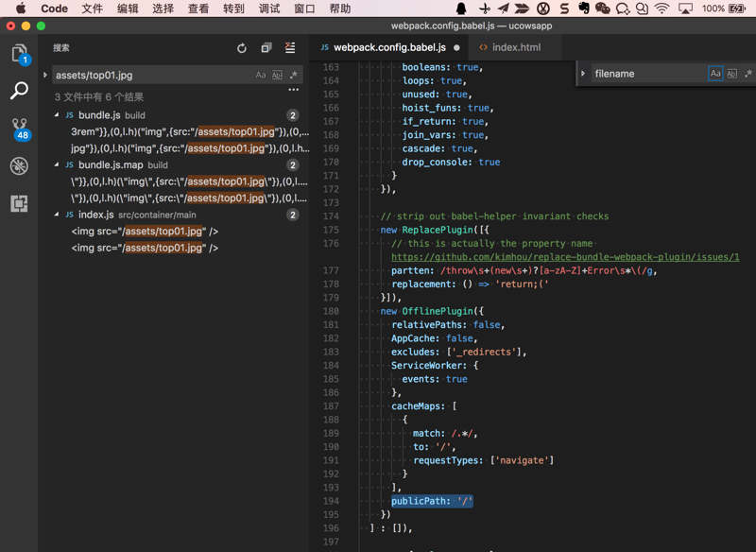Collapse all search results
Image resolution: width=756 pixels, height=552 pixels.
(x=266, y=48)
